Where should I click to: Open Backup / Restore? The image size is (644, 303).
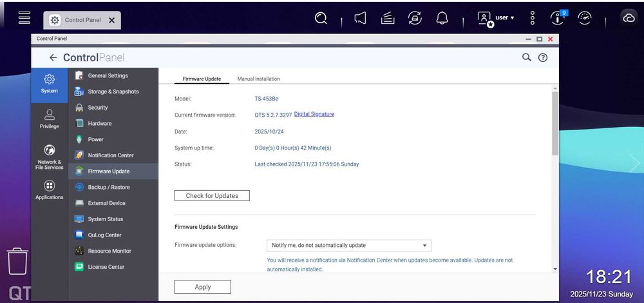click(113, 187)
